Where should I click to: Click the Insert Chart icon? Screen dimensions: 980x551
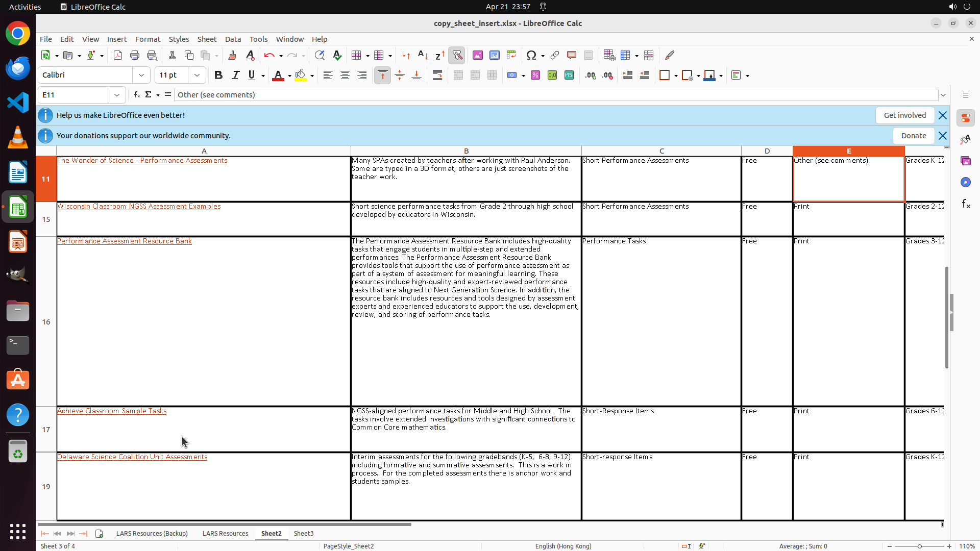coord(494,55)
